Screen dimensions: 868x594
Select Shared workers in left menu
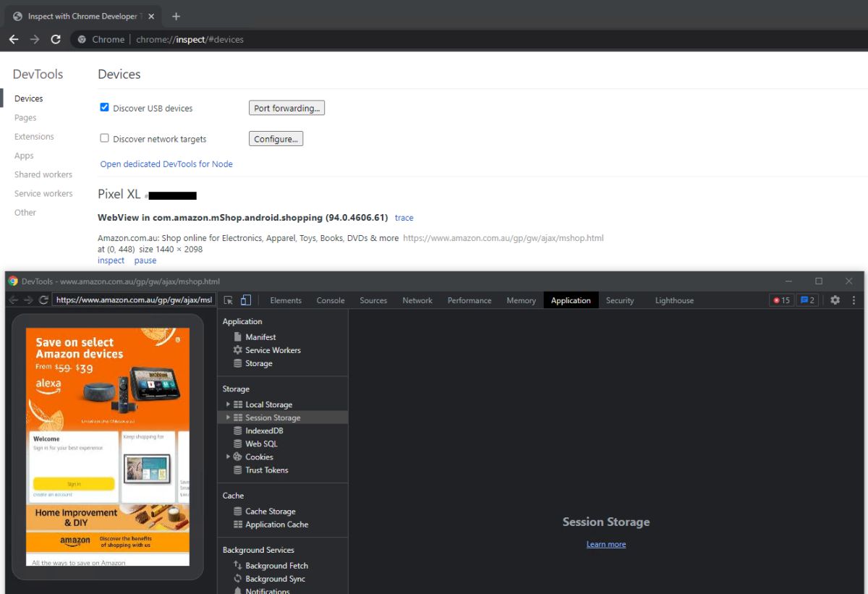pyautogui.click(x=43, y=174)
